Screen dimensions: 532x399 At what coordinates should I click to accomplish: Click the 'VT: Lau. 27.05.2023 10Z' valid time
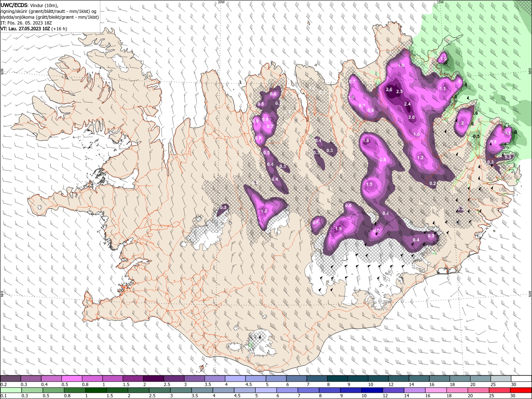point(25,29)
